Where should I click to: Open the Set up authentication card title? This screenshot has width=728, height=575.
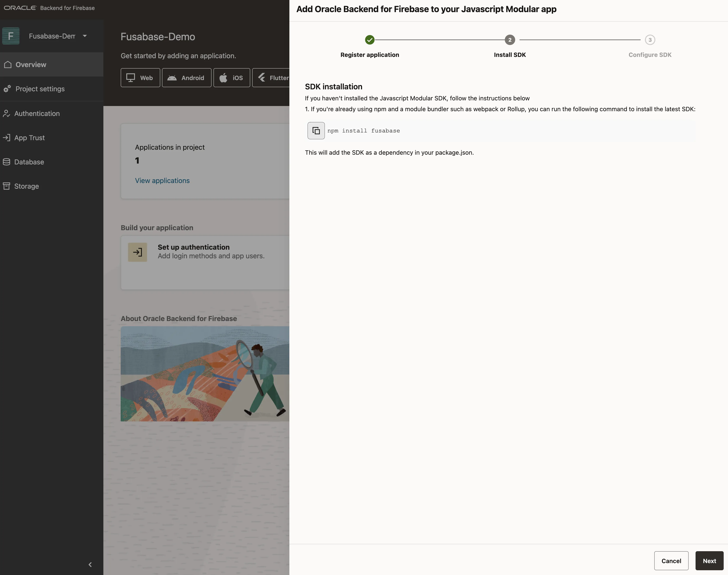point(194,247)
